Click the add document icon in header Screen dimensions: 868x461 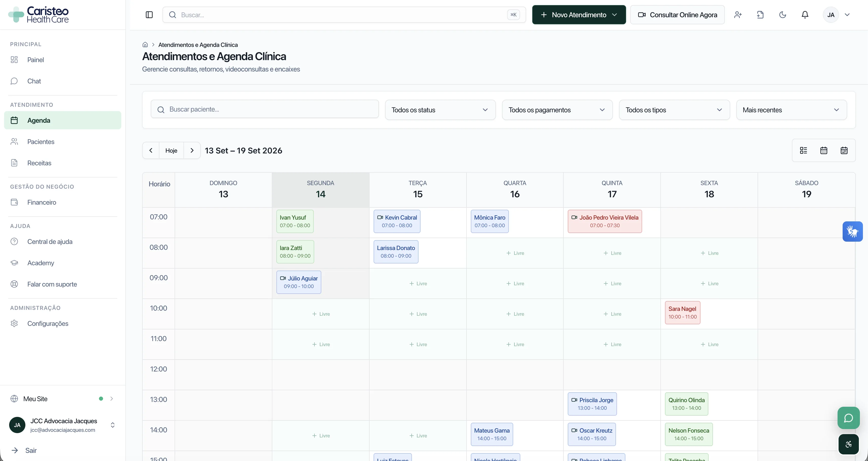point(760,15)
